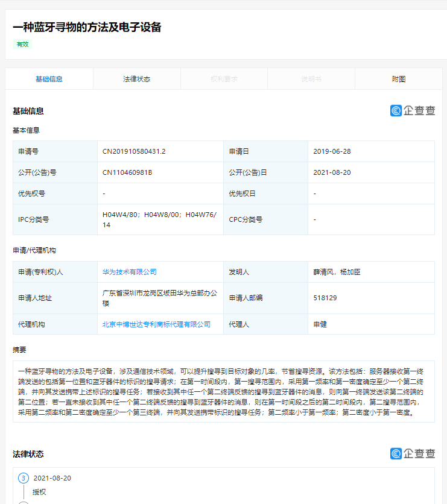Open the 法律状态 tab
The width and height of the screenshot is (447, 504).
click(136, 79)
